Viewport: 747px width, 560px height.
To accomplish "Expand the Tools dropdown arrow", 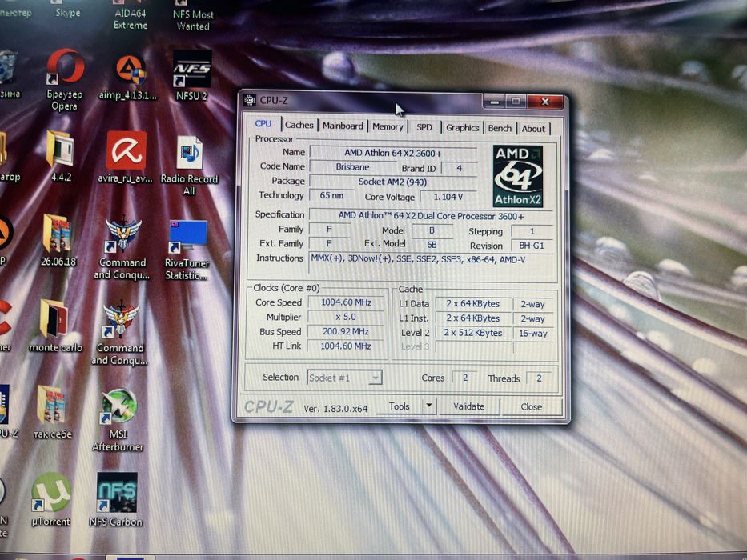I will 429,406.
